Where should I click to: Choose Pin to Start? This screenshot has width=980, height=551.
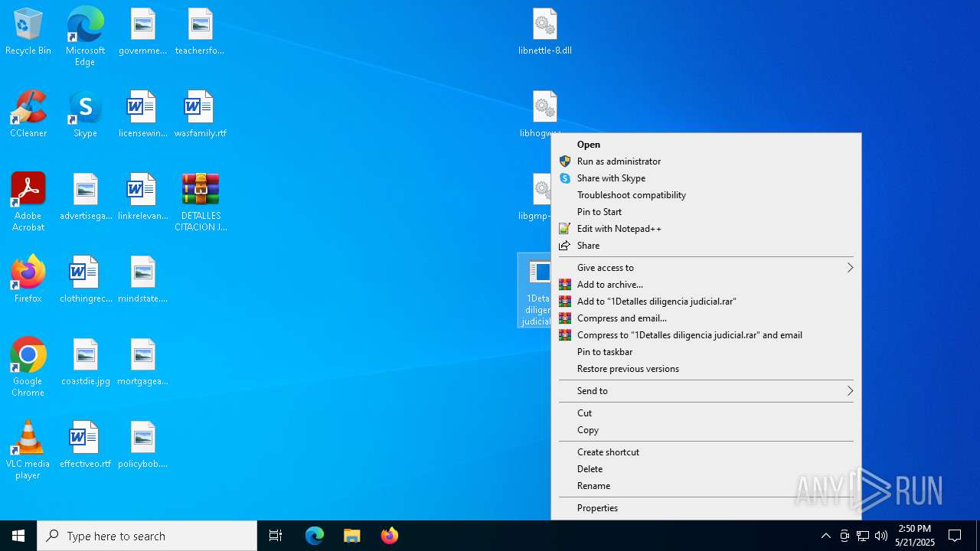tap(706, 212)
